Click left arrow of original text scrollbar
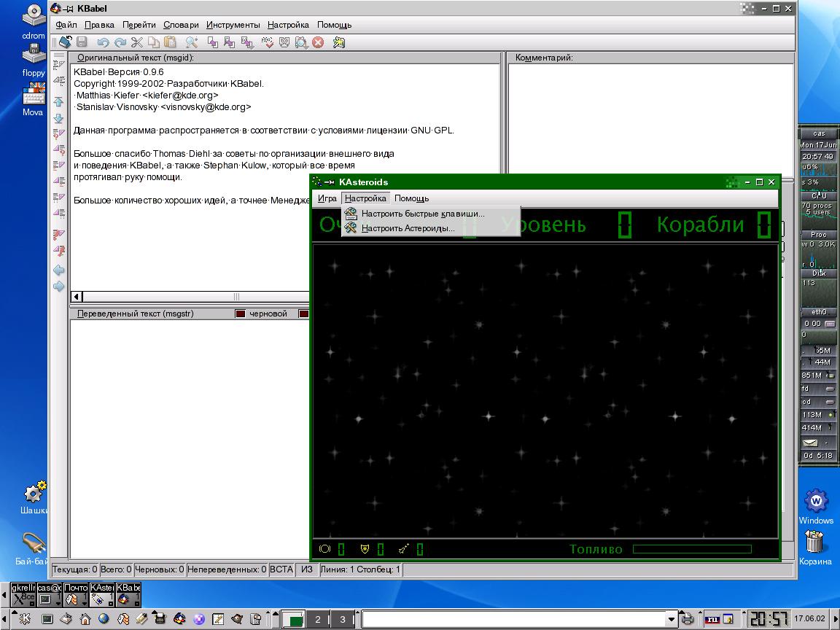This screenshot has height=630, width=840. coord(77,297)
